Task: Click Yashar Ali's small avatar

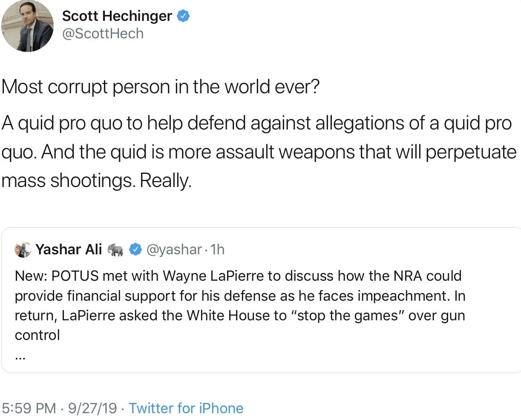Action: coord(23,250)
